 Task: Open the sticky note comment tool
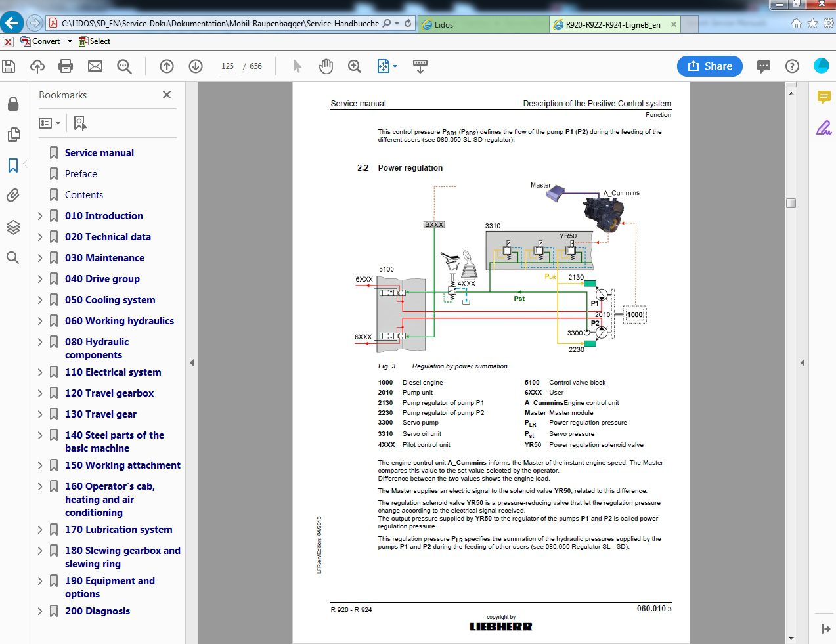coord(824,97)
